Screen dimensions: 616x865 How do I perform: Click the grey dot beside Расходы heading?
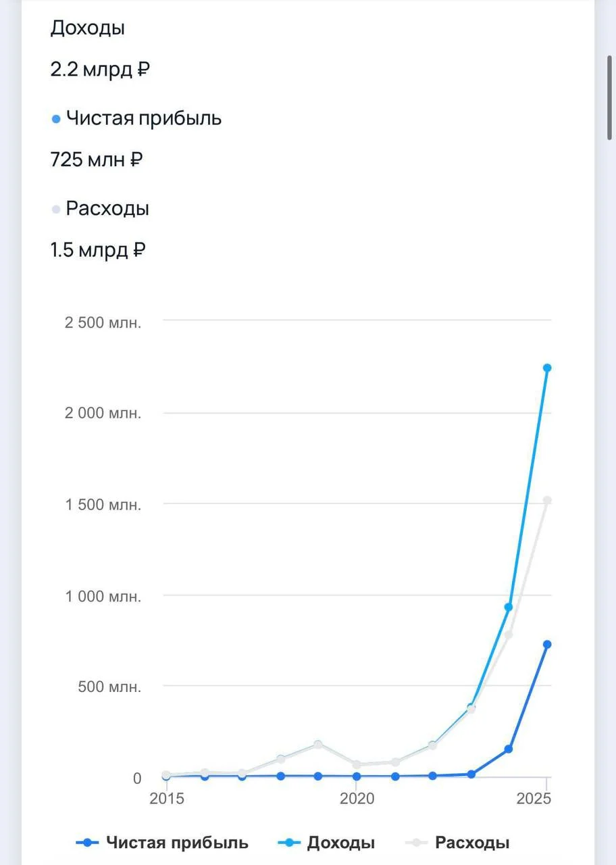pyautogui.click(x=56, y=209)
